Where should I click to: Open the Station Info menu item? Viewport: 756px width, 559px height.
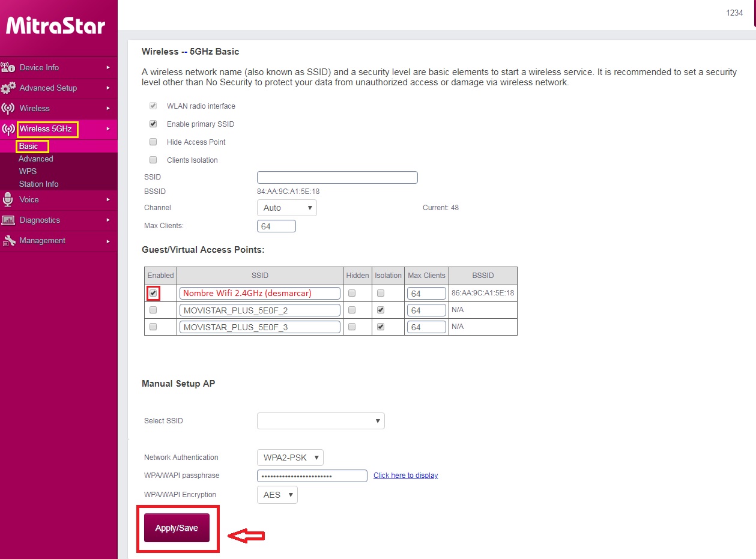(x=38, y=184)
